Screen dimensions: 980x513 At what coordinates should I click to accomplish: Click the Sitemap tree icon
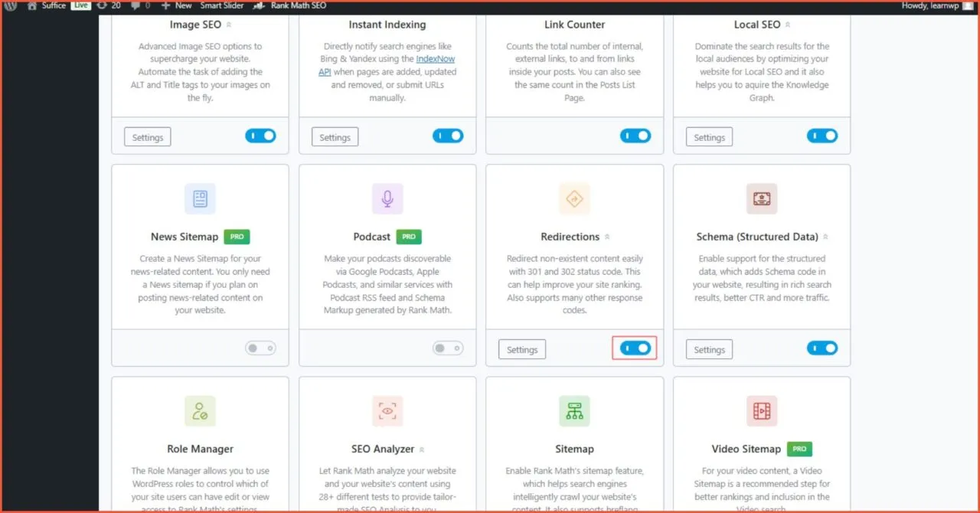pyautogui.click(x=574, y=410)
